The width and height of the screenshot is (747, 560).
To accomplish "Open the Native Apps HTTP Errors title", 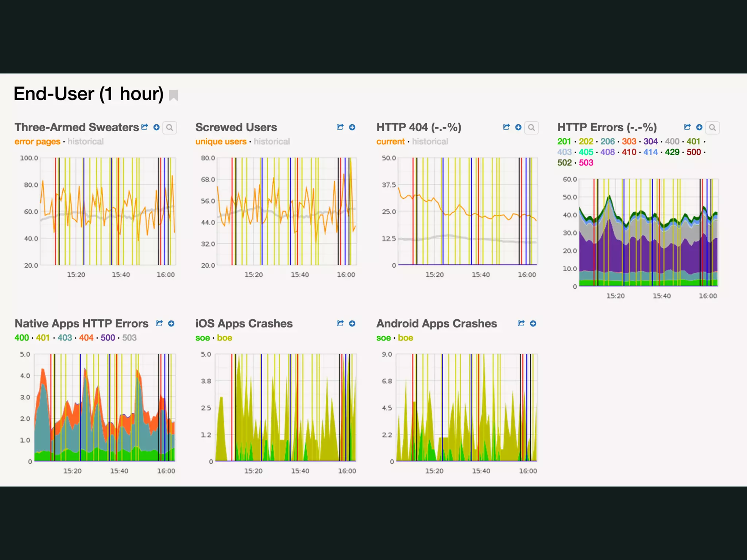I will pos(81,323).
